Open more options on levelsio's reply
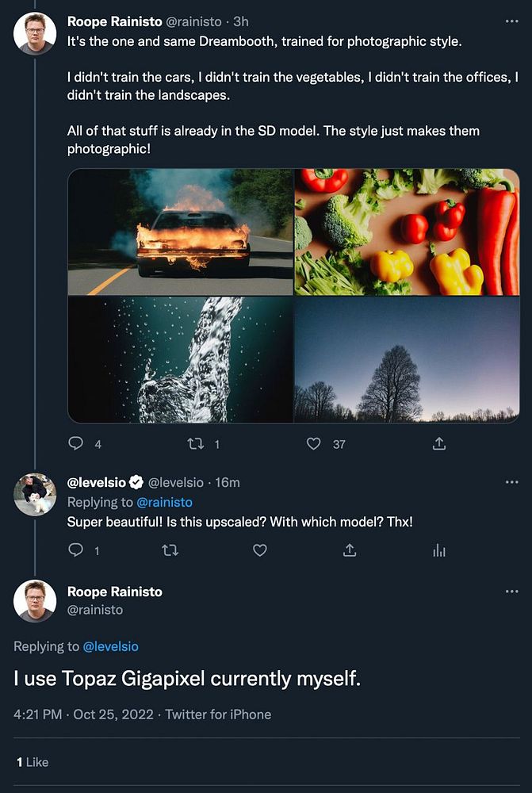Image resolution: width=532 pixels, height=793 pixels. (x=511, y=482)
